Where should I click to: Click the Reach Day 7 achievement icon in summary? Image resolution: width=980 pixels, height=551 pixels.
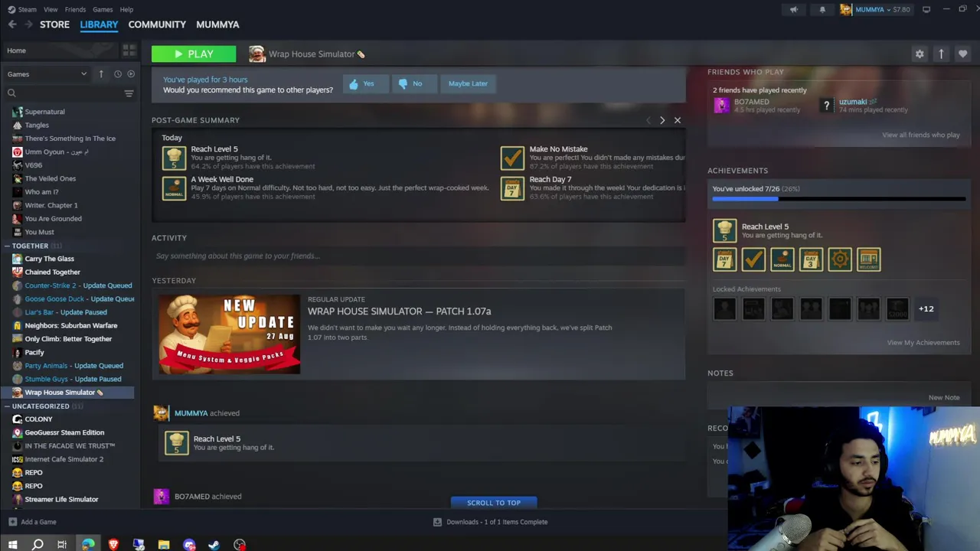(512, 187)
